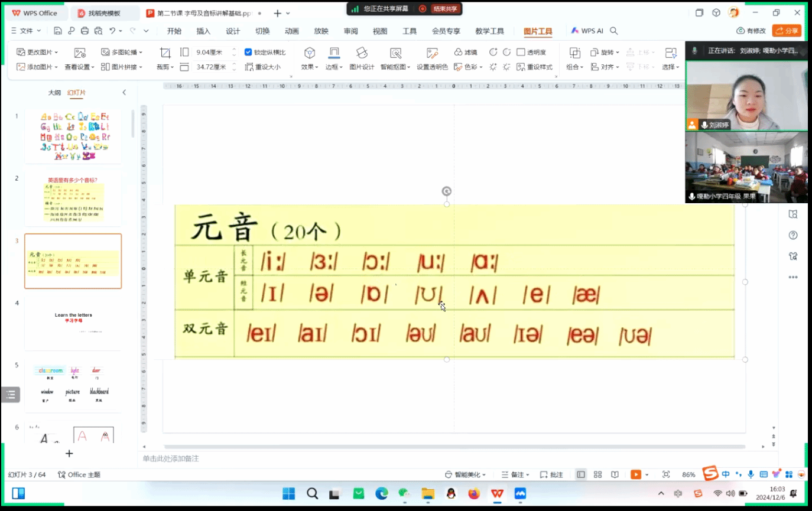
Task: Uncheck 锁定纵横比 lock aspect ratio
Action: coord(248,52)
